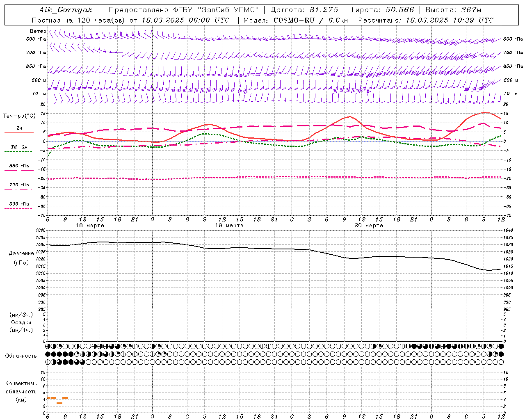Click the "(гПа)" pressure unit label
Screen dimensions: 525x420
21,263
